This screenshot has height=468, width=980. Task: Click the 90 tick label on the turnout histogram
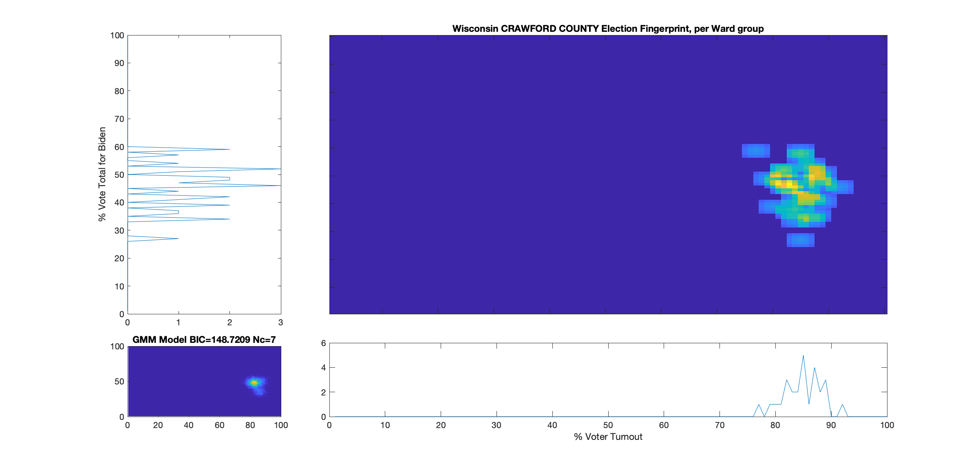pyautogui.click(x=832, y=424)
